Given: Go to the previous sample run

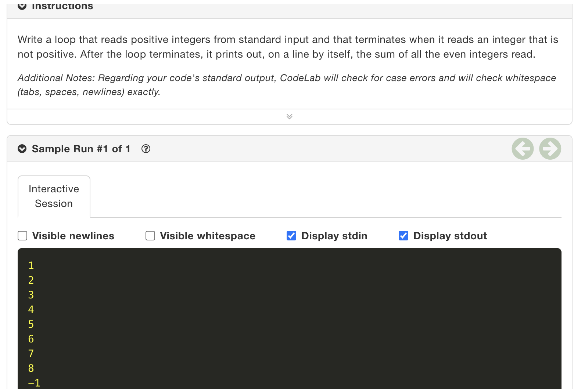Looking at the screenshot, I should pos(523,149).
